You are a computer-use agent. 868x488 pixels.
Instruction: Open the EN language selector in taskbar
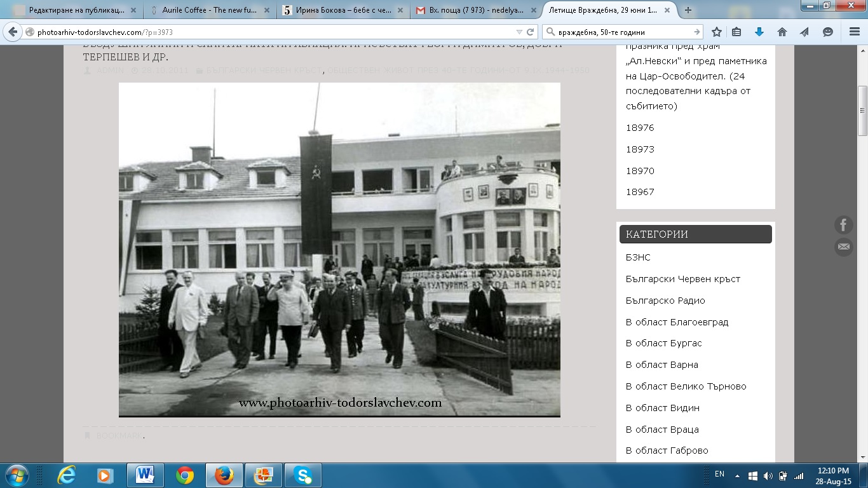(x=719, y=474)
